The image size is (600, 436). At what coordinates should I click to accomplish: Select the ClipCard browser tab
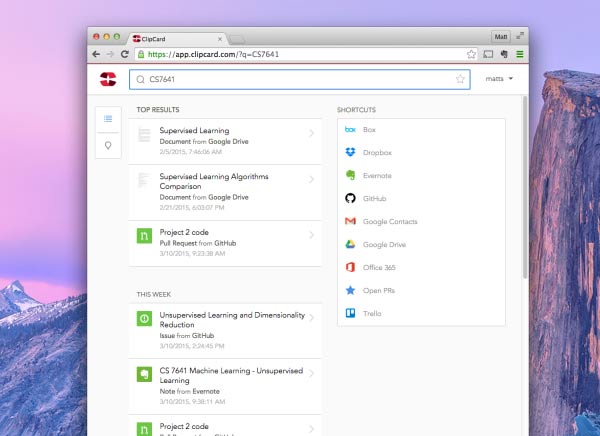(178, 39)
